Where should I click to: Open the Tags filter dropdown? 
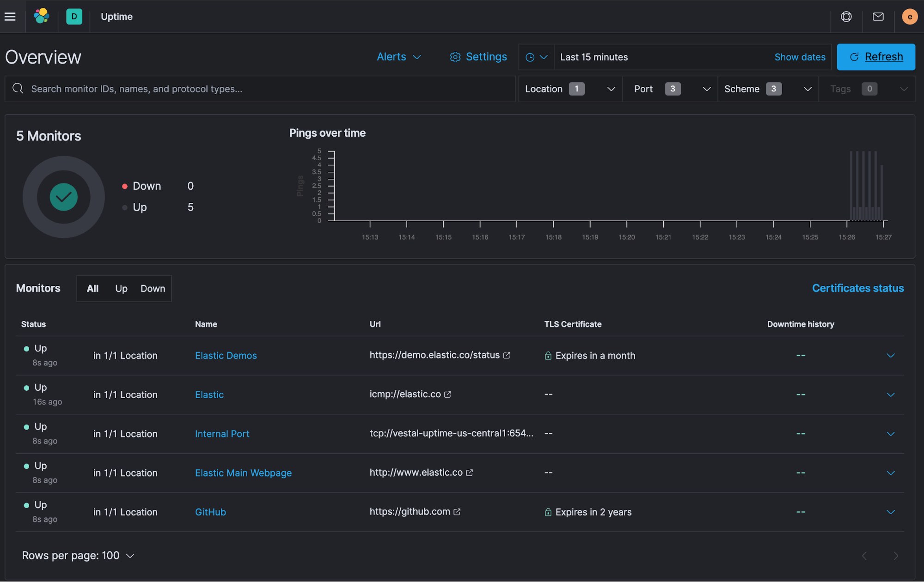[x=867, y=89]
